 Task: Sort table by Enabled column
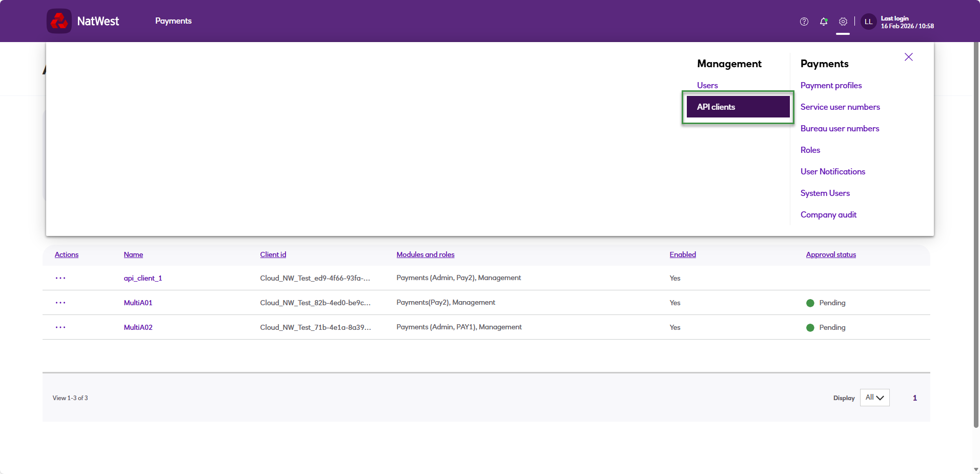683,254
